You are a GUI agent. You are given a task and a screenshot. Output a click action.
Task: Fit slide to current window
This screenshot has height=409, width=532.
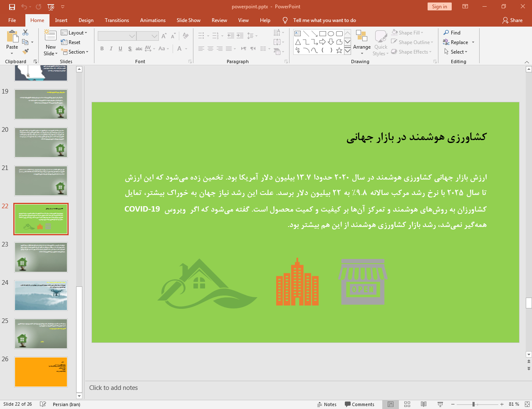click(527, 404)
